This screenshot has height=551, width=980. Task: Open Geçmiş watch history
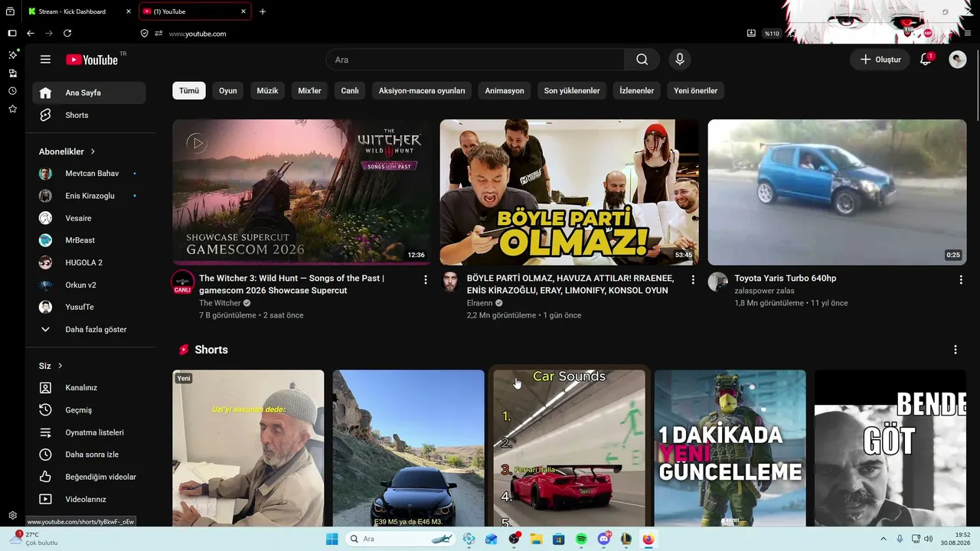89,410
